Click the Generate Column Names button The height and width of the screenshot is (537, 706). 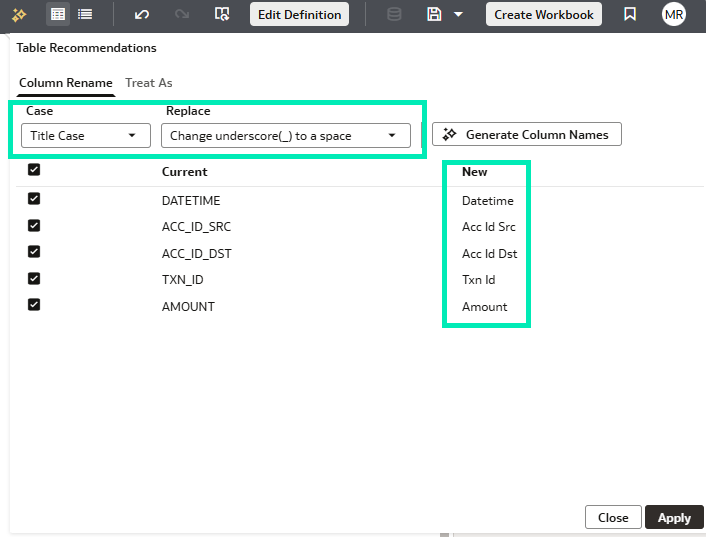point(526,134)
